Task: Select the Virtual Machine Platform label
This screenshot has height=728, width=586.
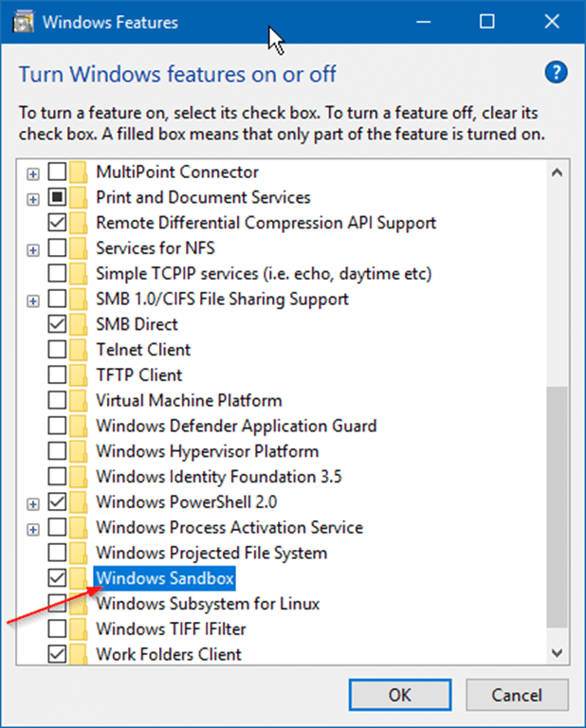Action: [x=189, y=400]
